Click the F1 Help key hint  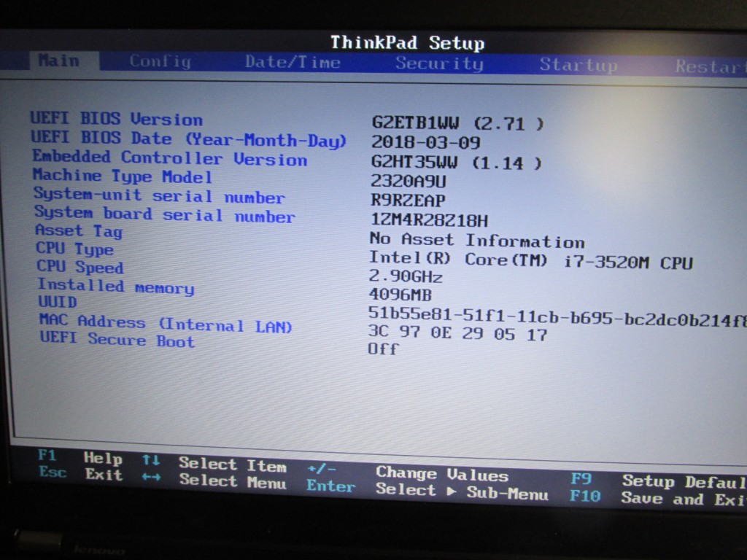tap(80, 457)
